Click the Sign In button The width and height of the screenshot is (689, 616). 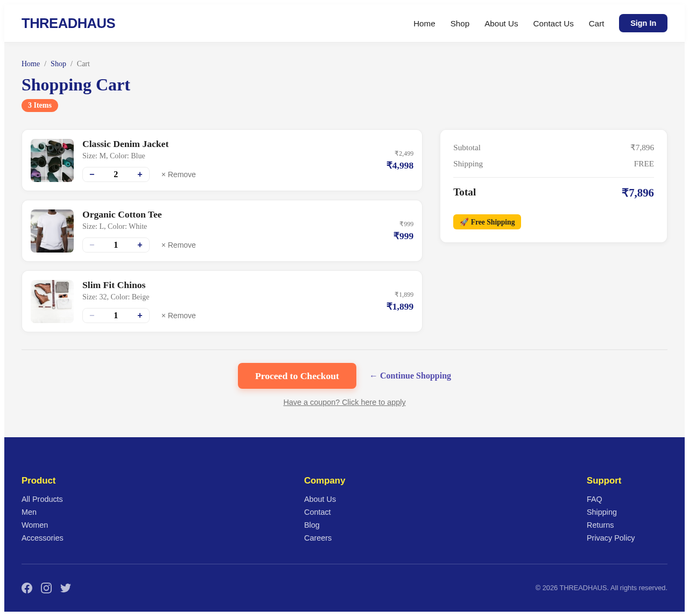(x=643, y=23)
